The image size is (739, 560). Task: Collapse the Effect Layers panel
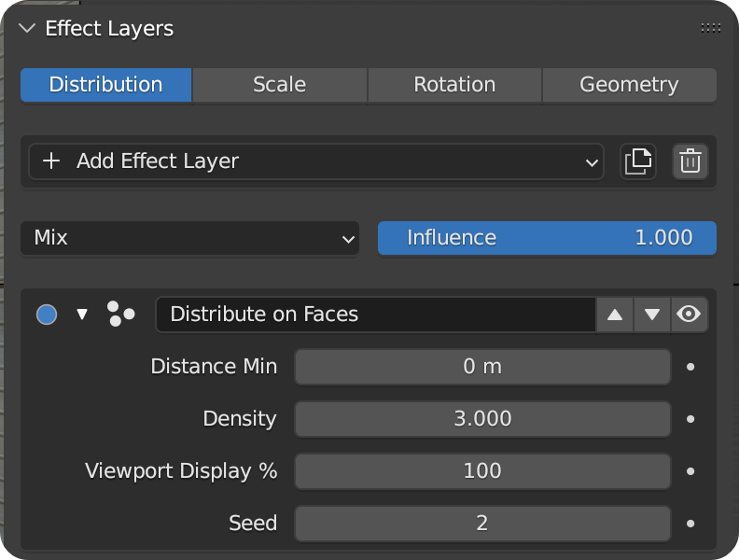tap(27, 28)
